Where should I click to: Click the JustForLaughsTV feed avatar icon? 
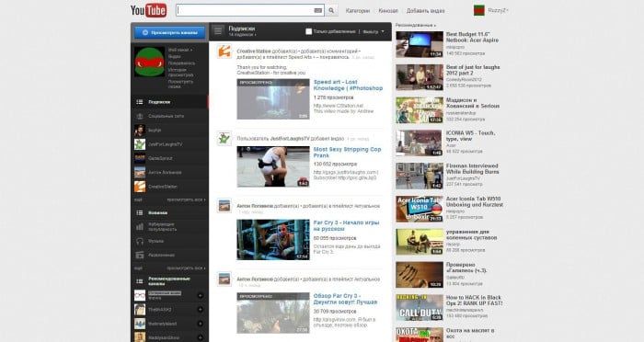[x=224, y=139]
